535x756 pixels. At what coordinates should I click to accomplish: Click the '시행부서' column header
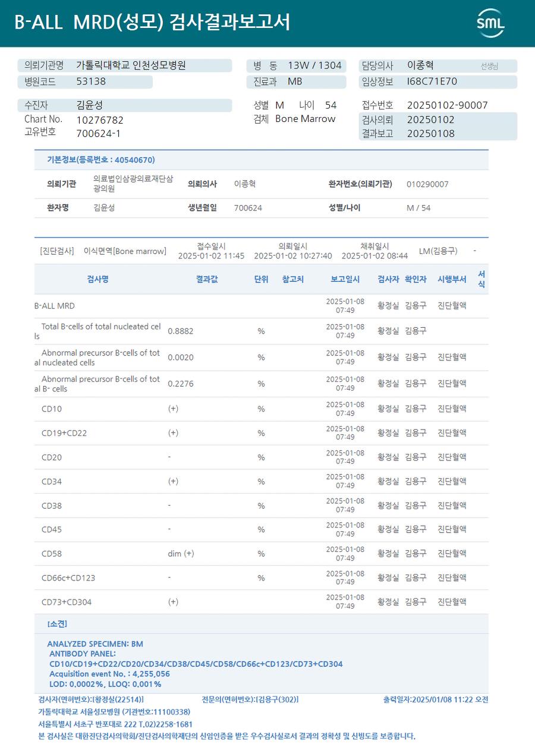pyautogui.click(x=452, y=280)
